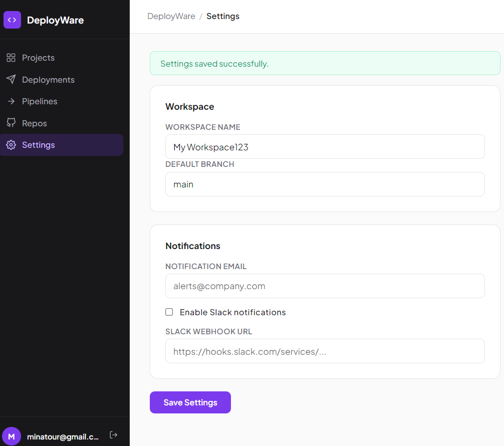Select Settings in the sidebar

click(62, 145)
